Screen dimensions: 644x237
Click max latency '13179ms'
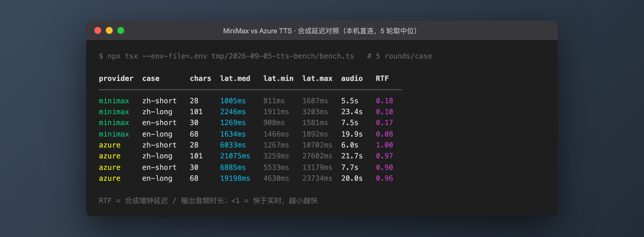point(317,167)
